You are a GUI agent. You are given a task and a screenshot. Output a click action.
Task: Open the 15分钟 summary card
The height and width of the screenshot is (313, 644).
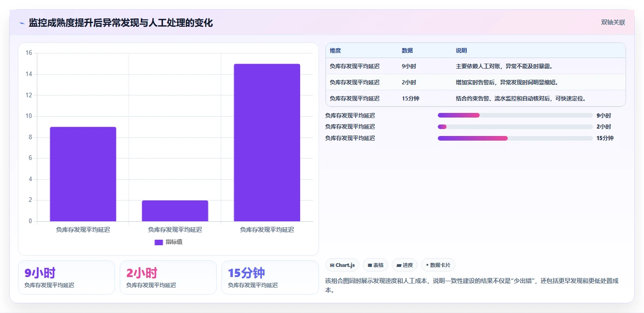pyautogui.click(x=270, y=278)
